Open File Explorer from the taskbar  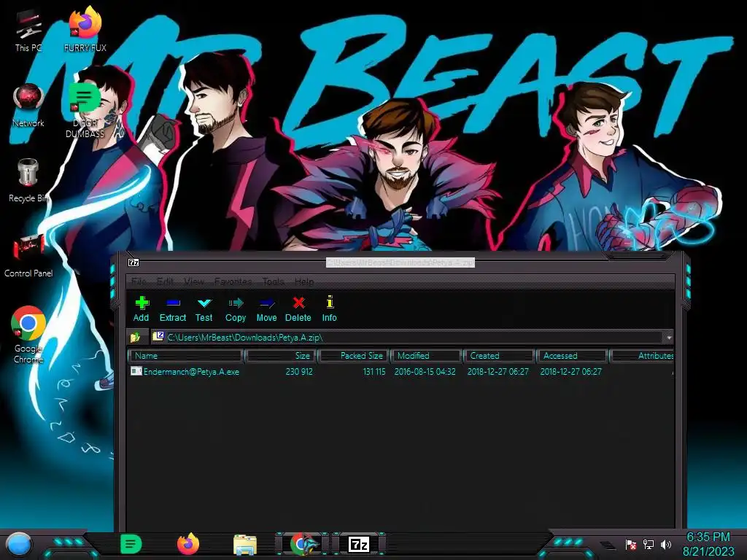coord(245,545)
